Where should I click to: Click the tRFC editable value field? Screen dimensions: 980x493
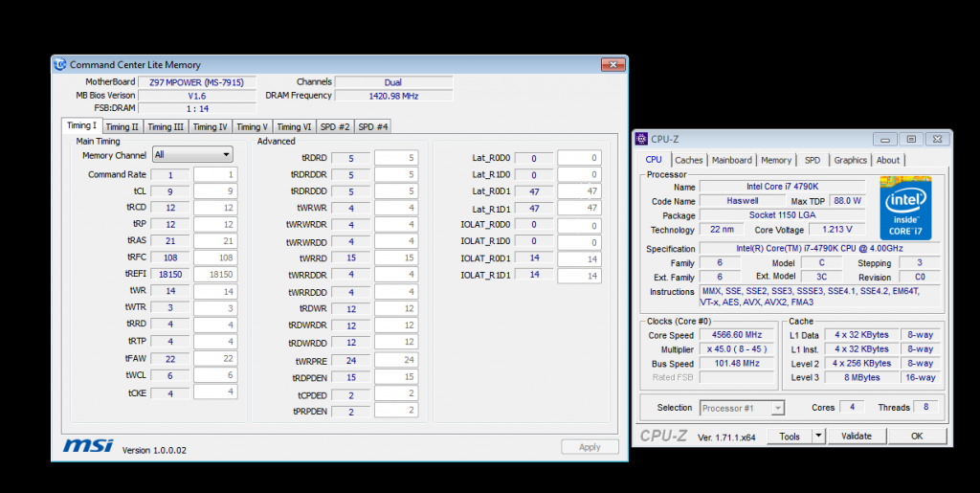tap(215, 258)
